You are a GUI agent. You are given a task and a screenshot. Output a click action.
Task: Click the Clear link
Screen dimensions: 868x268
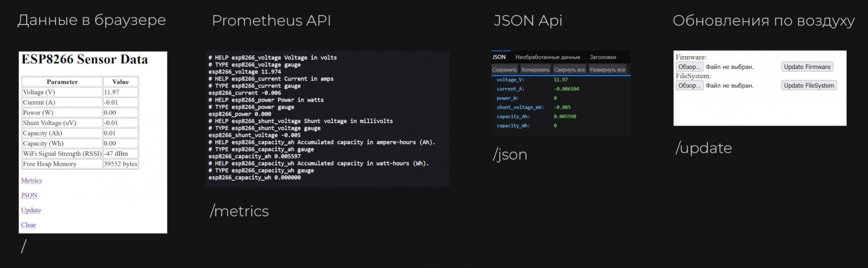28,225
